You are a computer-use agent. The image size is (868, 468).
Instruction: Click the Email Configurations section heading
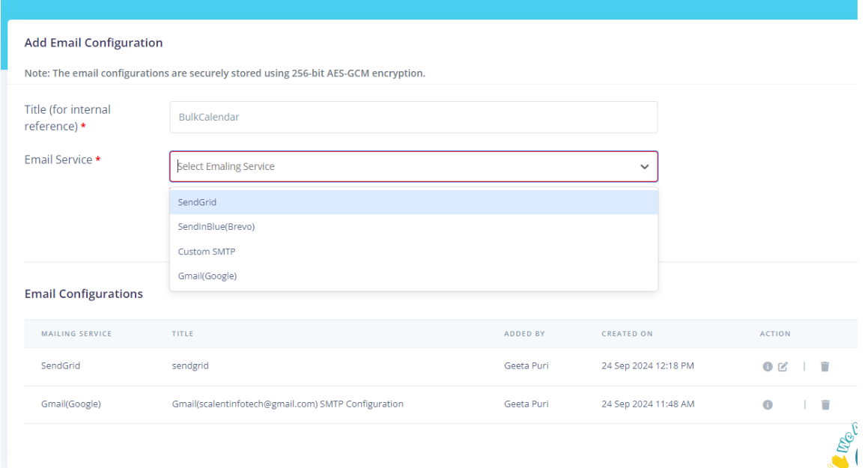(x=83, y=294)
